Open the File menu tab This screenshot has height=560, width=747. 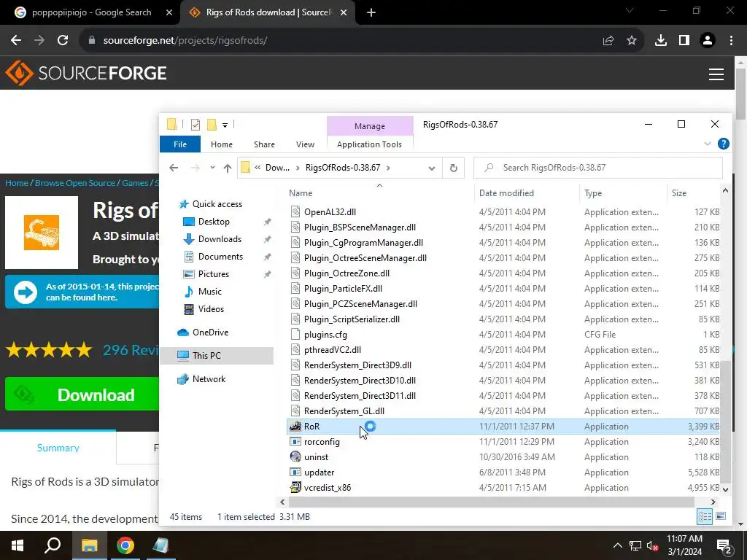pos(180,144)
